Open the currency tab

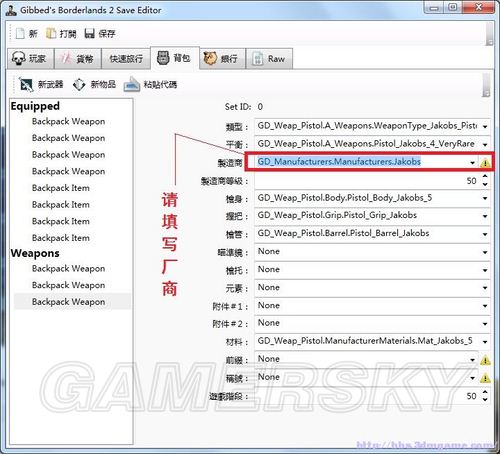[x=78, y=59]
